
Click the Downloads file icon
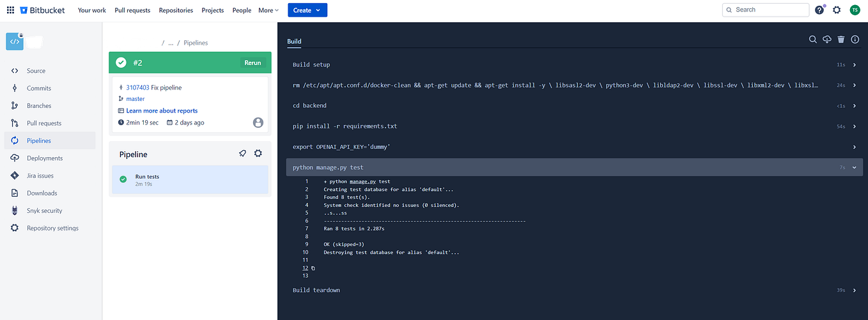click(15, 193)
